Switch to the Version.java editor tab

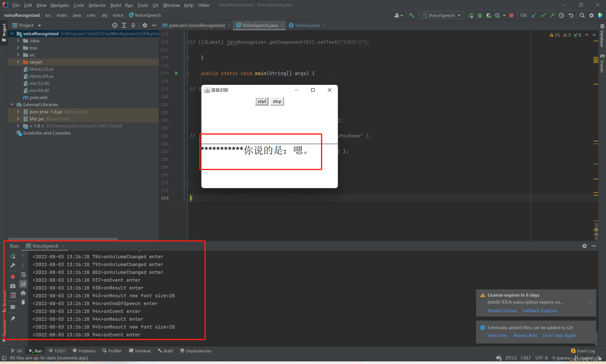307,25
